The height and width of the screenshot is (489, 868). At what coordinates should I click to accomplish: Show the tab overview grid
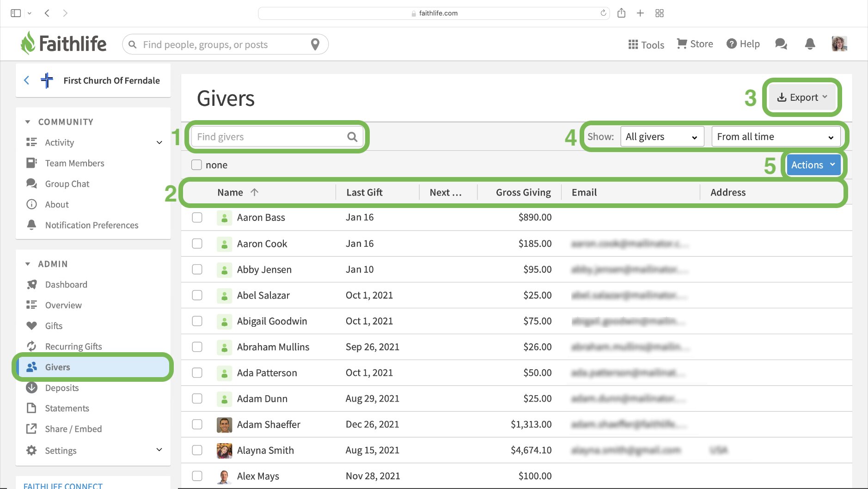pyautogui.click(x=660, y=13)
